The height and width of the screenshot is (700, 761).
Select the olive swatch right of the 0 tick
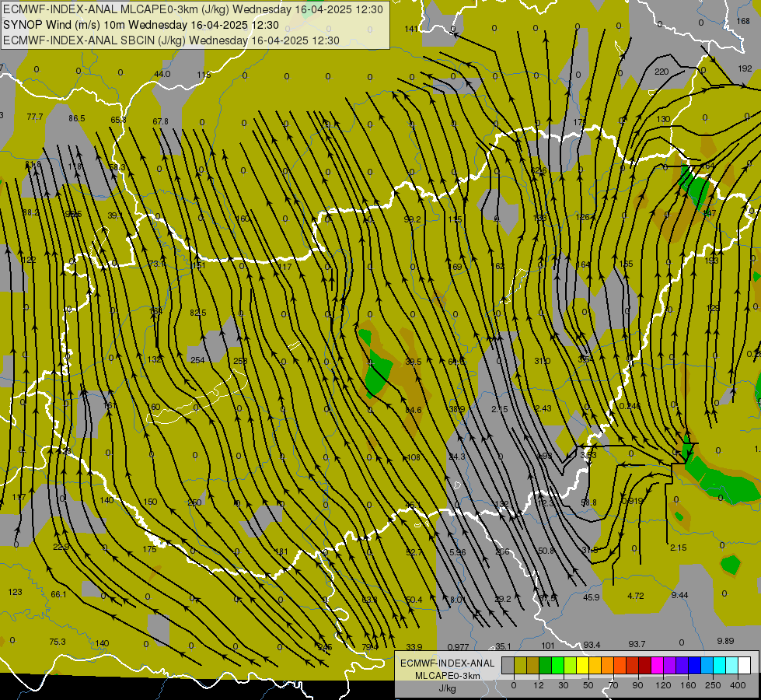coord(520,666)
